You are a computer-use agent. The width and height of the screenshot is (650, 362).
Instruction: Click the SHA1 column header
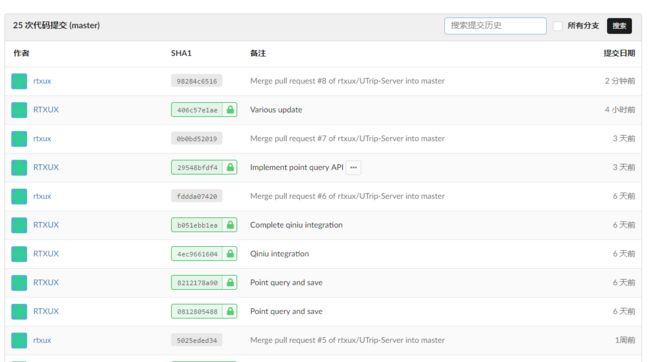181,53
